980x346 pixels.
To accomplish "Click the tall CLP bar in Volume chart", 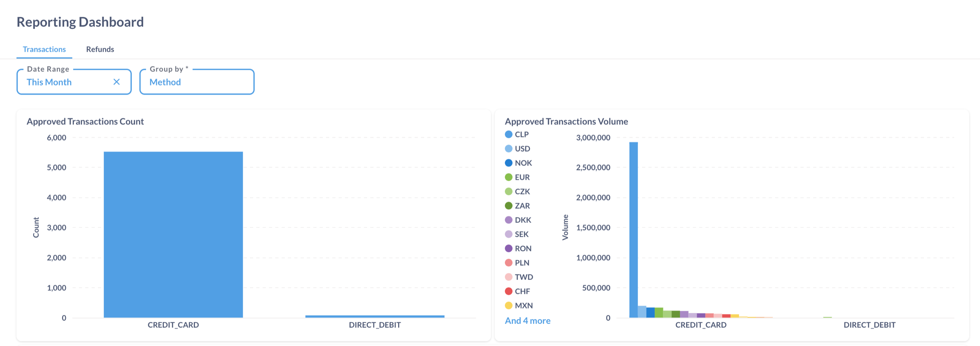I will pos(633,230).
